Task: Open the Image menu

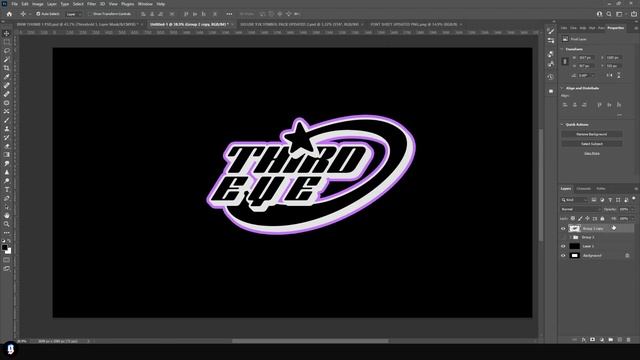Action: (x=37, y=4)
